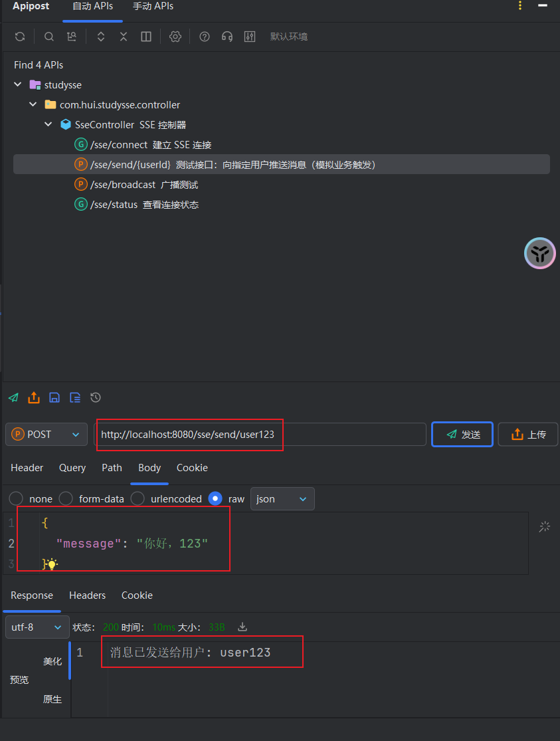
Task: Click the 33B response size value
Action: [217, 627]
